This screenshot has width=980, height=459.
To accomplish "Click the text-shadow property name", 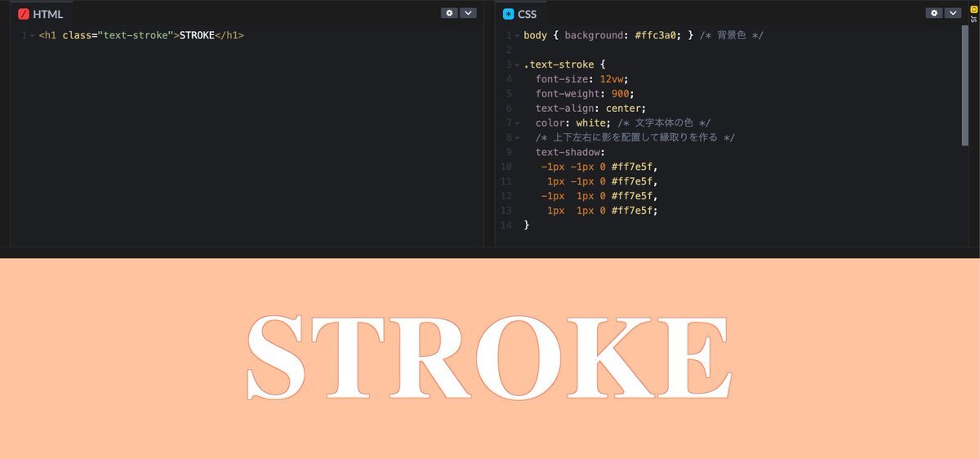I will [568, 153].
